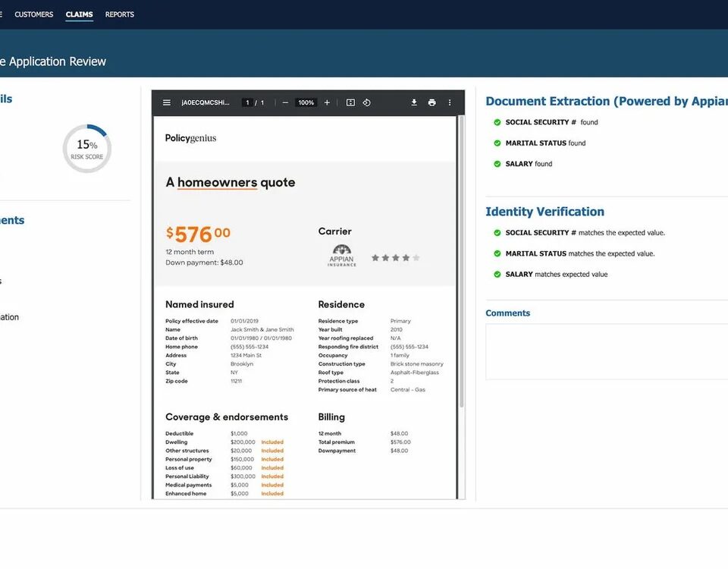
Task: Click the PDF vertical scrollbar
Action: click(x=460, y=266)
